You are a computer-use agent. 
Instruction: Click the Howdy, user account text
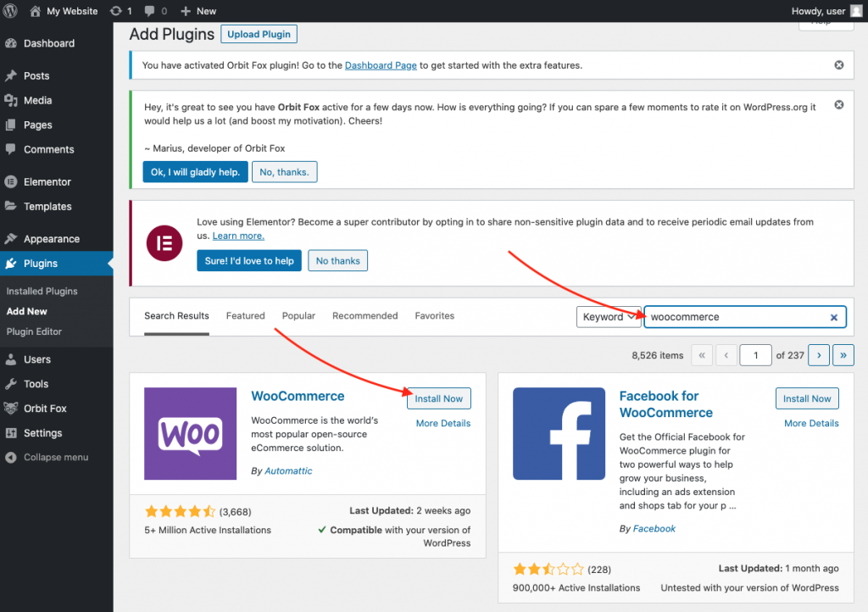click(818, 11)
